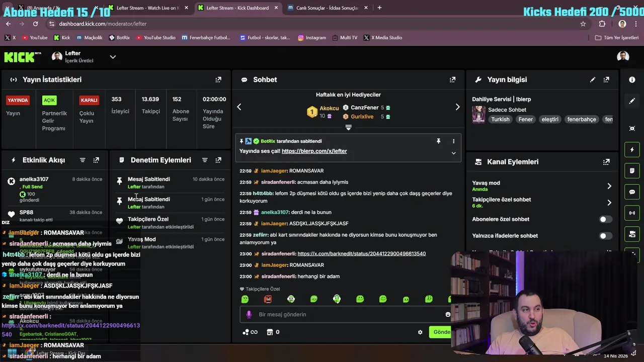Viewport: 644px width, 362px height.
Task: Unpin the BotRix pinned message
Action: [438, 141]
